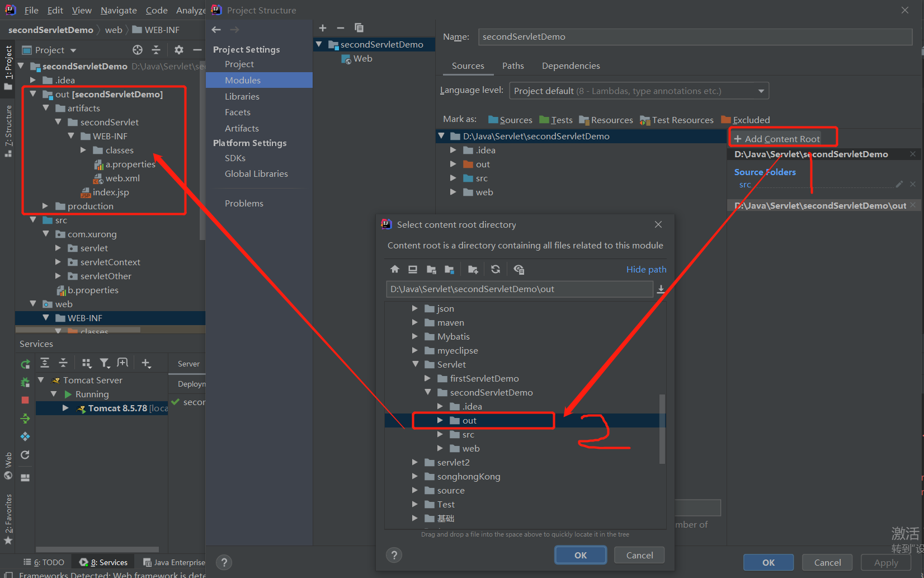Expand the servletContext package
This screenshot has height=578, width=924.
[58, 262]
